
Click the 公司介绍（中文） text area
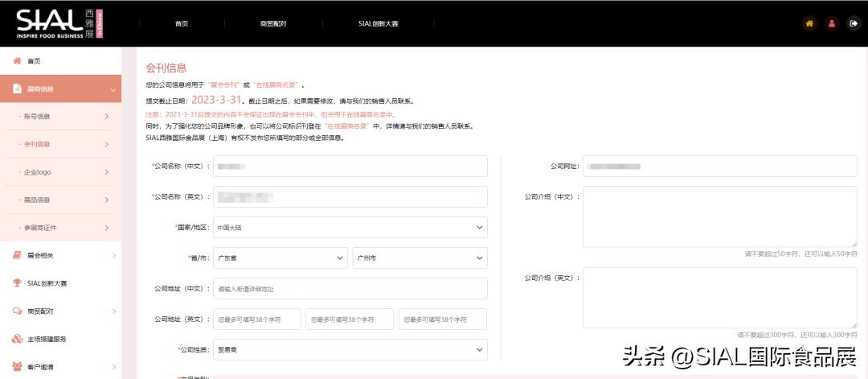tap(720, 216)
